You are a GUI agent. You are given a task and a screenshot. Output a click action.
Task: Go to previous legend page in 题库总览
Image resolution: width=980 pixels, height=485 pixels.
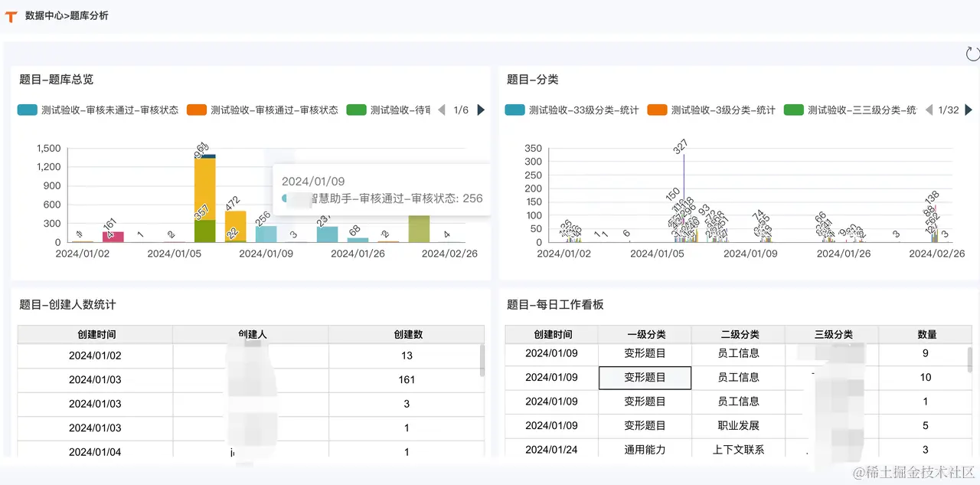[x=441, y=110]
